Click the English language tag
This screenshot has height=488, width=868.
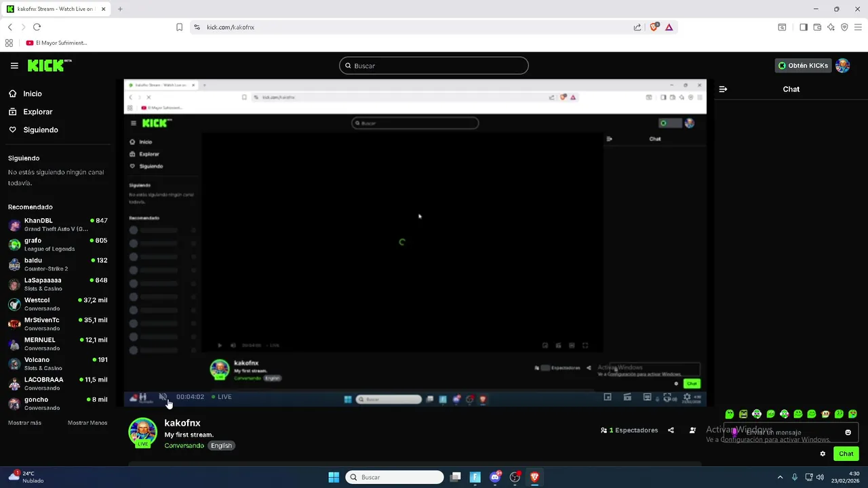(221, 445)
